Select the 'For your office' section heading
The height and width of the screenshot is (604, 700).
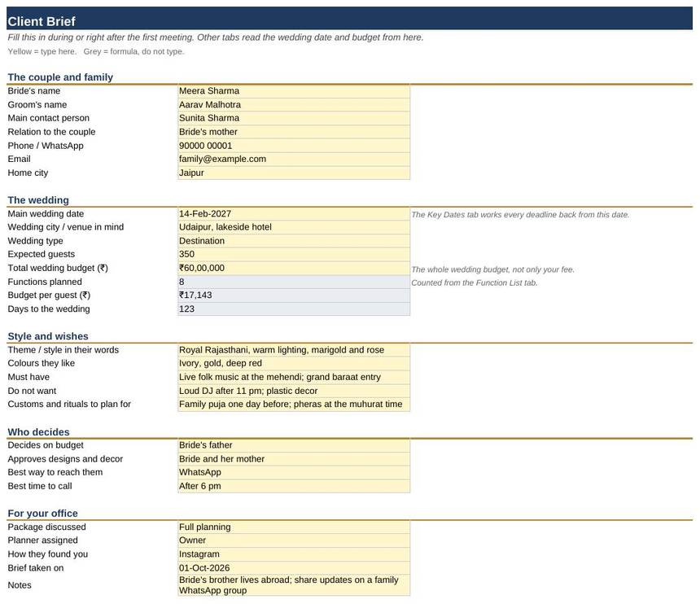43,514
